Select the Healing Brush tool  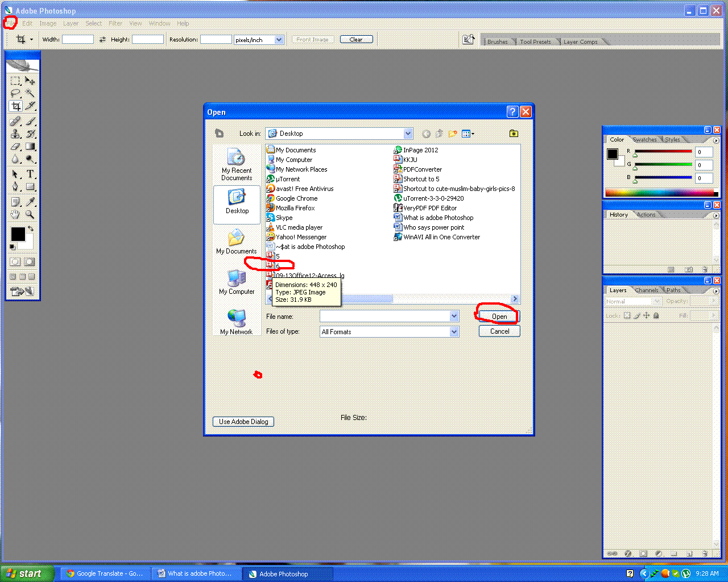(15, 121)
